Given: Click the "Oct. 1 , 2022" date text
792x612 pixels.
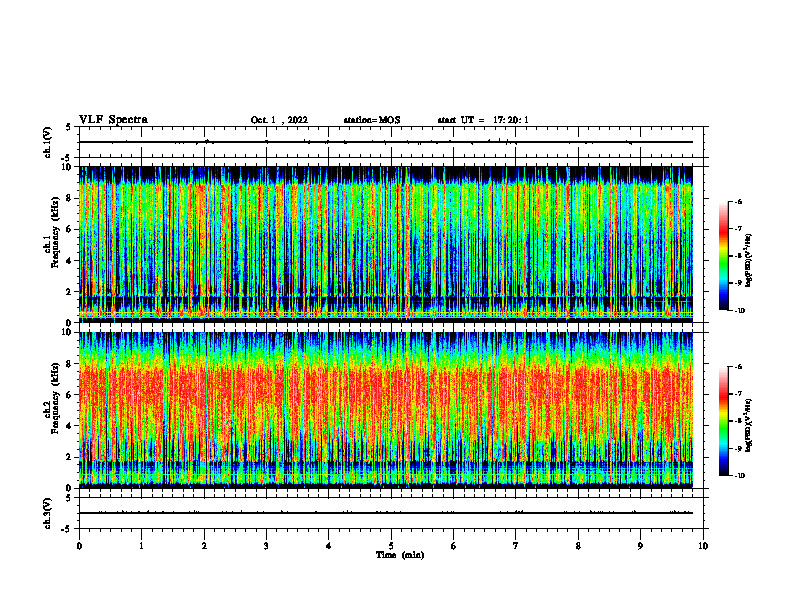Looking at the screenshot, I should point(279,120).
